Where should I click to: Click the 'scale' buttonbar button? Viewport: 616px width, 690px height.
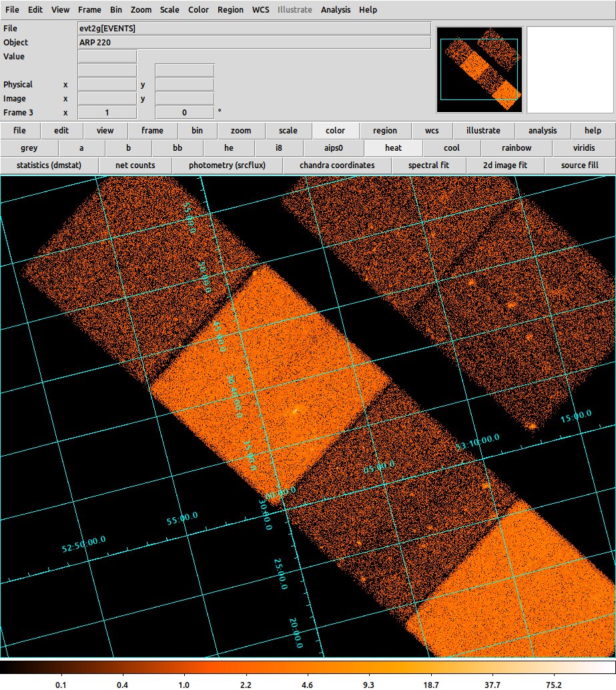(288, 131)
